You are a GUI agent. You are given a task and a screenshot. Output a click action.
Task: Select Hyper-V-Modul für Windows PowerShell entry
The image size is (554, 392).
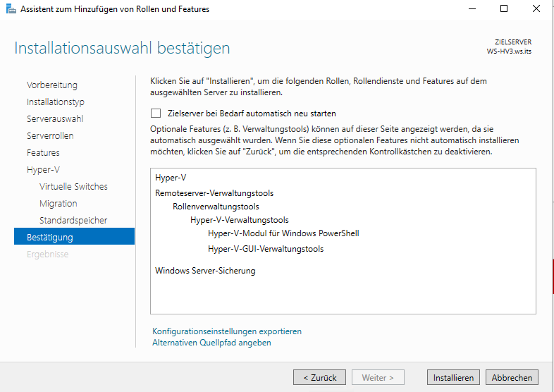coord(283,233)
